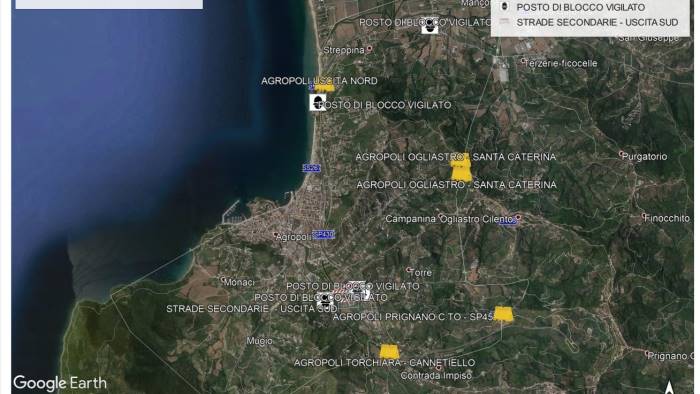Click the 'Streppina' place name
Viewport: 700px width, 394px height.
coord(344,50)
